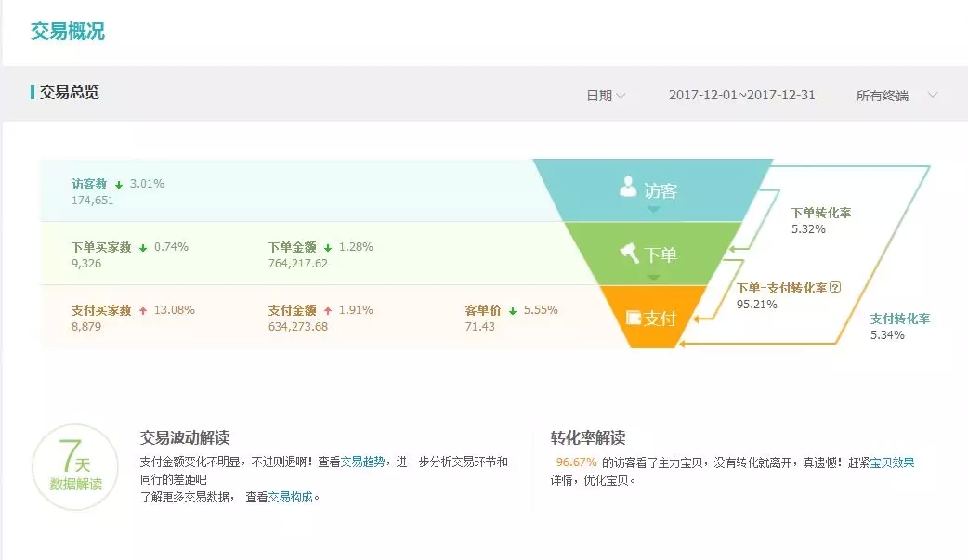Select the 交易概况 page title
This screenshot has height=560, width=968.
tap(67, 32)
